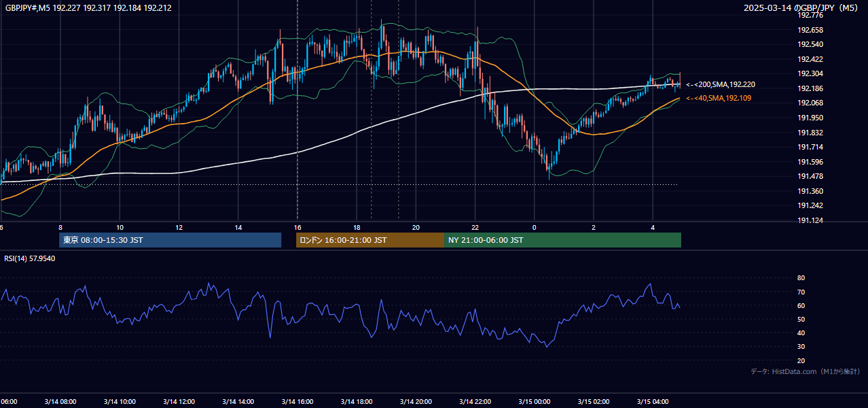
Task: Click hour tick '22' under the price chart
Action: [475, 227]
